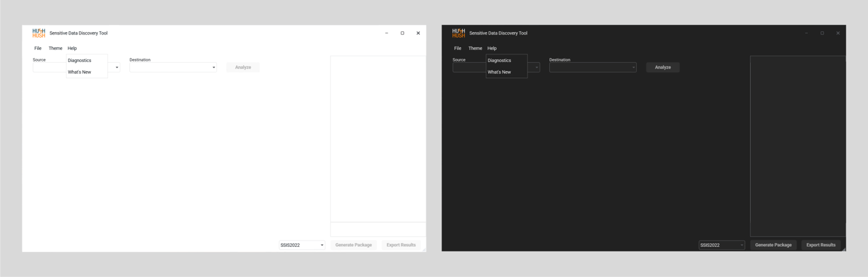
Task: Select What's New in light window Help menu
Action: point(80,72)
